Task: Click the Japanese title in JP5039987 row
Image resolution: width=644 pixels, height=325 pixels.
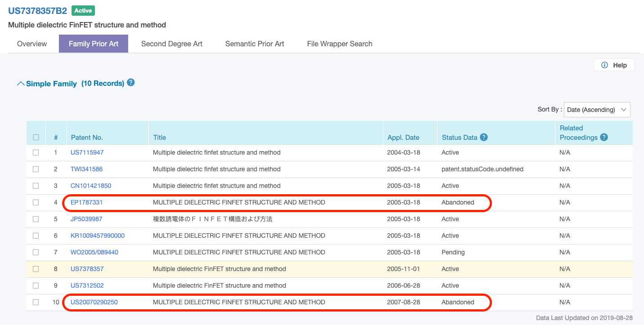Action: point(213,219)
